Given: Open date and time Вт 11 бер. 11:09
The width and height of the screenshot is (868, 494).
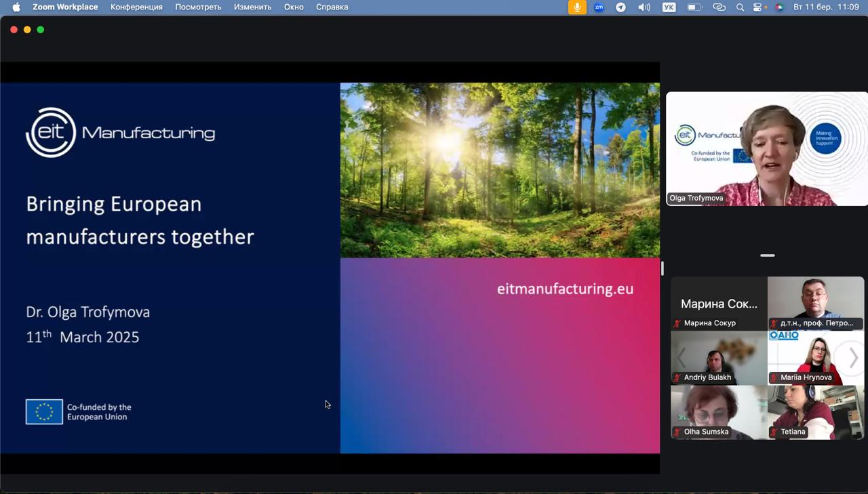Looking at the screenshot, I should point(826,7).
